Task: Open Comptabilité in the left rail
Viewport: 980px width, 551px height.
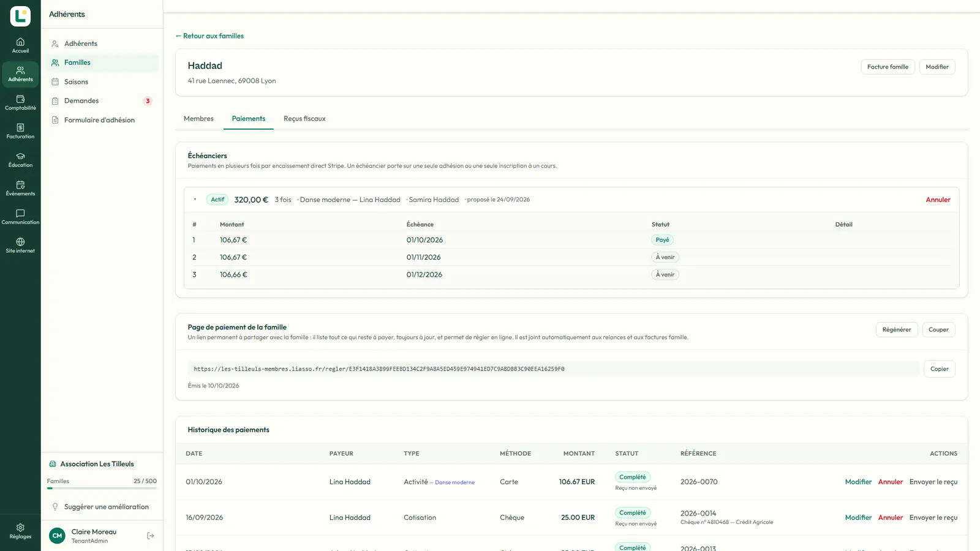Action: [x=20, y=102]
